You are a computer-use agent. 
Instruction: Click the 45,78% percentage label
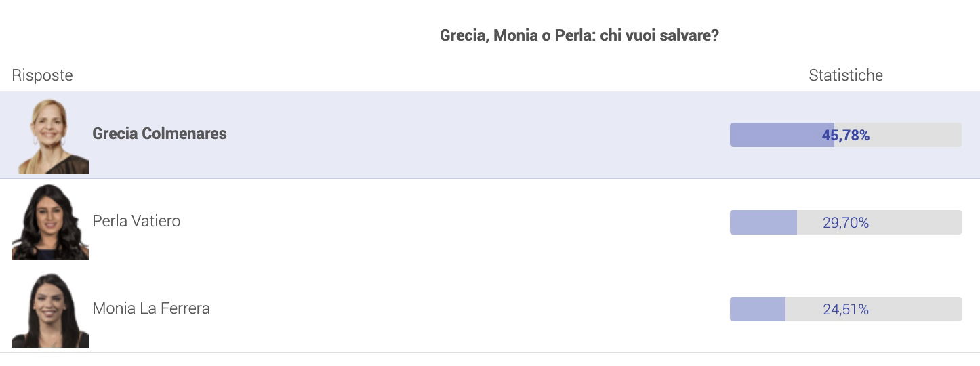point(846,136)
